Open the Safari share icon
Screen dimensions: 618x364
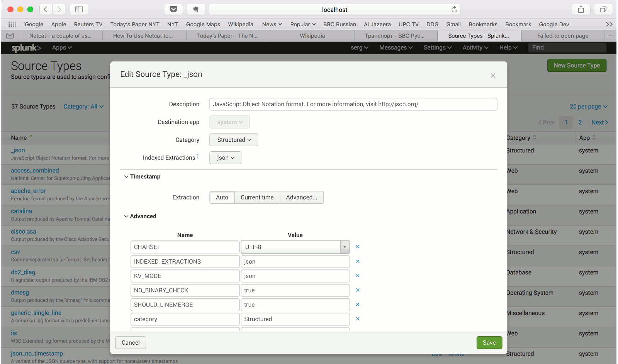point(581,9)
